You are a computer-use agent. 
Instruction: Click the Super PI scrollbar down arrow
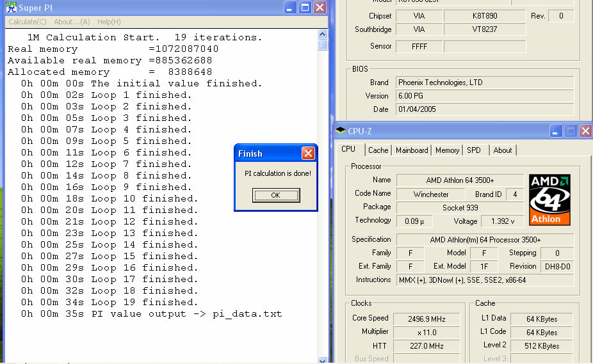point(323,360)
